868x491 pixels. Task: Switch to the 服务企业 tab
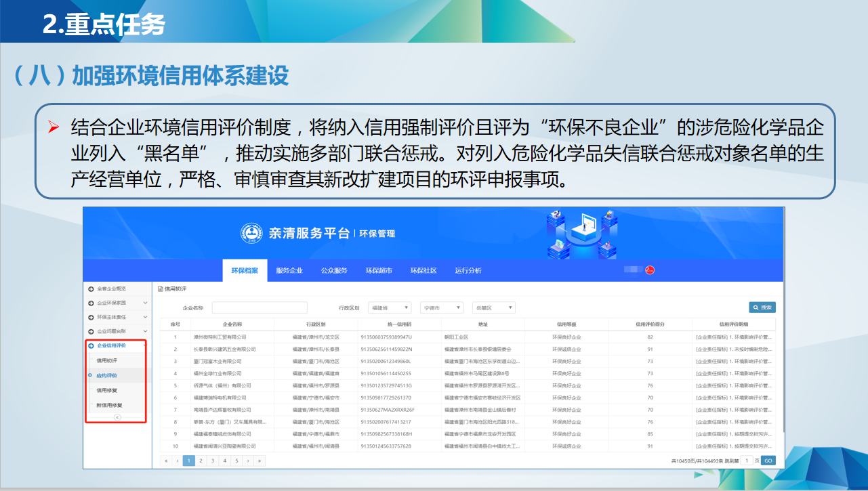pos(289,270)
